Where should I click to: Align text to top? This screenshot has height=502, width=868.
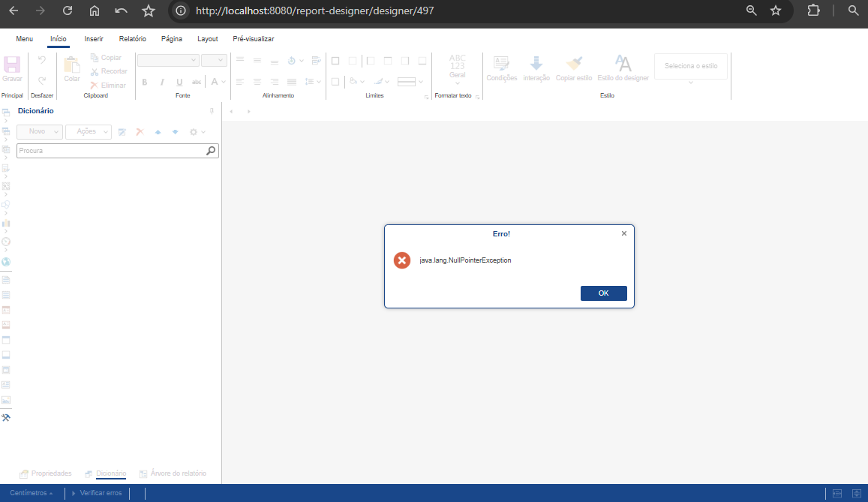(240, 60)
